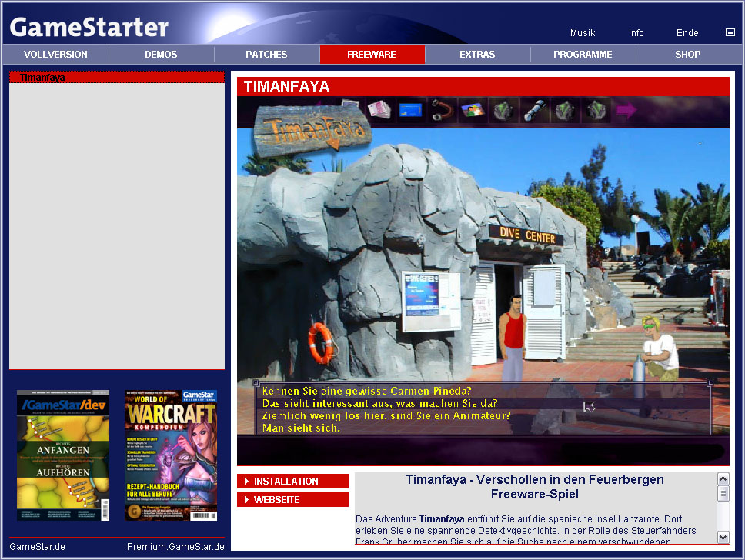The width and height of the screenshot is (745, 560).
Task: Switch to the DEMOS tab
Action: (x=161, y=55)
